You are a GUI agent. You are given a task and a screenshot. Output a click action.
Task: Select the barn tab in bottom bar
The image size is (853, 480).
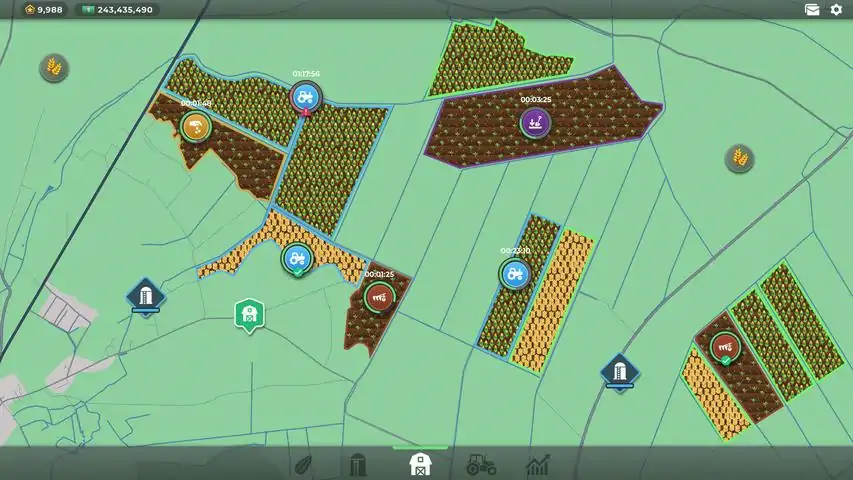click(420, 465)
